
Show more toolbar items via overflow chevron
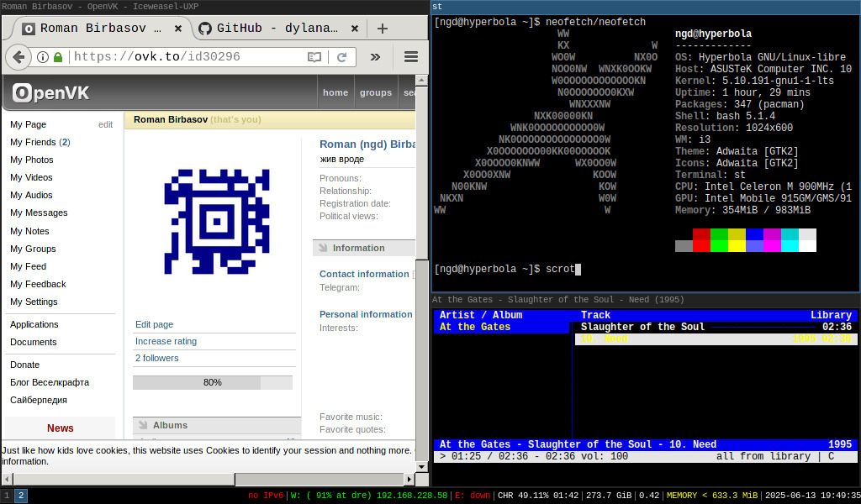click(375, 57)
